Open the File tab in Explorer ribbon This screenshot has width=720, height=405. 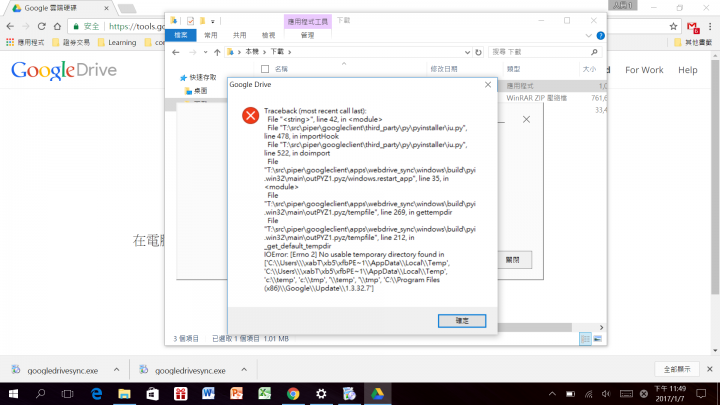[181, 35]
